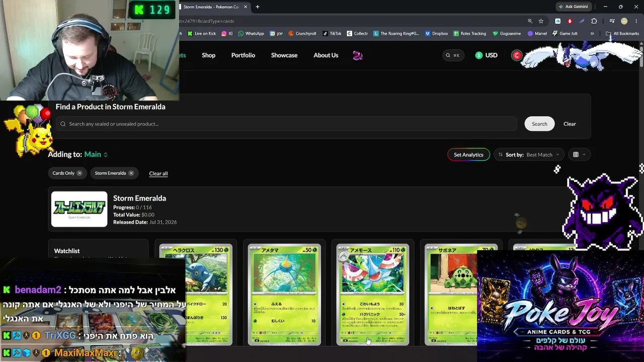Open the media control icon in toolbar
Screen dimensions: 644x362
(612, 21)
